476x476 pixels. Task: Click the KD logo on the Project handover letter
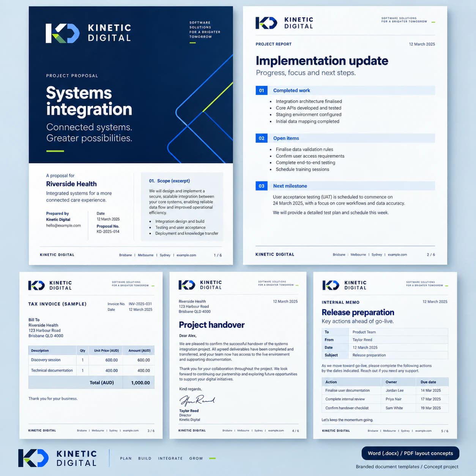[x=187, y=285]
